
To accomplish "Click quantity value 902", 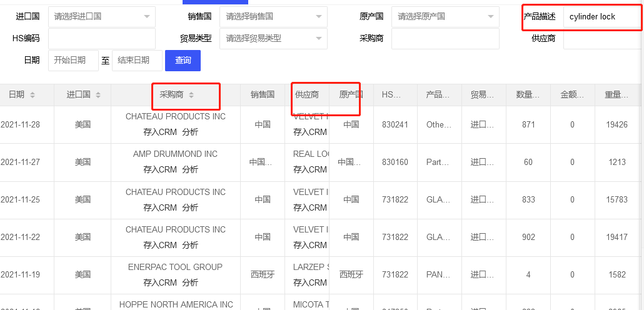I will (528, 237).
